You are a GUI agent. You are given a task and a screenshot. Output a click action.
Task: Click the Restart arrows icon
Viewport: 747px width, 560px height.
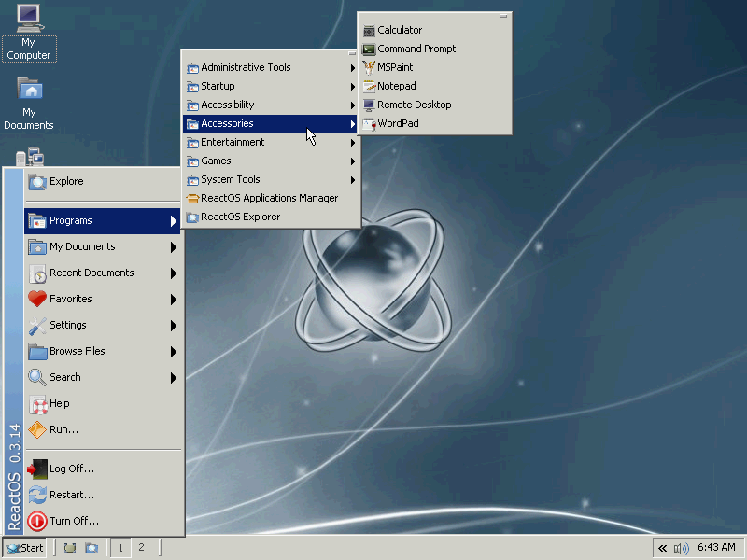[37, 496]
